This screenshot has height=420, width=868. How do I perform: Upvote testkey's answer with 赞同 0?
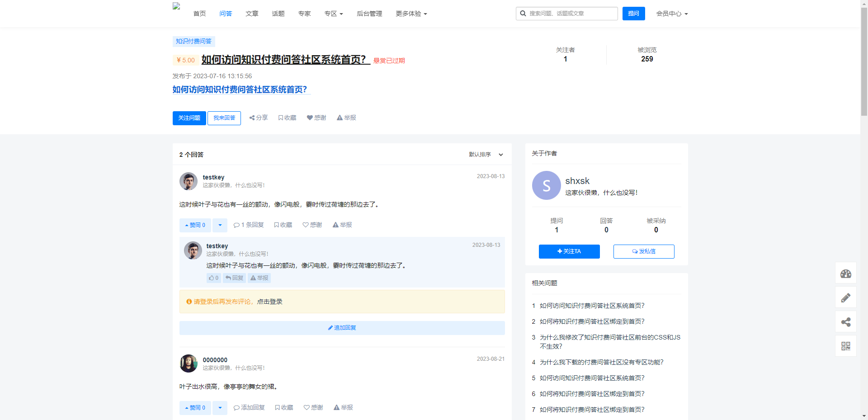click(x=195, y=225)
